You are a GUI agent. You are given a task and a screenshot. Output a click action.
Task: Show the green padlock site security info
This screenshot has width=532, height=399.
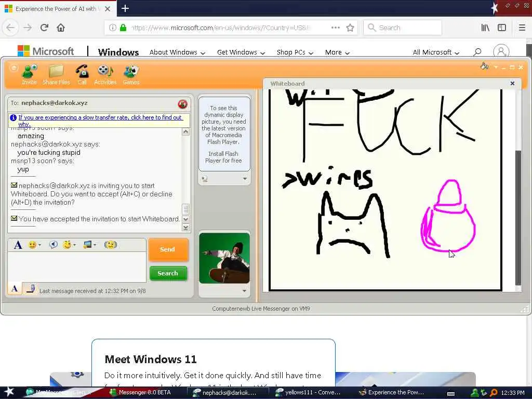(x=123, y=28)
